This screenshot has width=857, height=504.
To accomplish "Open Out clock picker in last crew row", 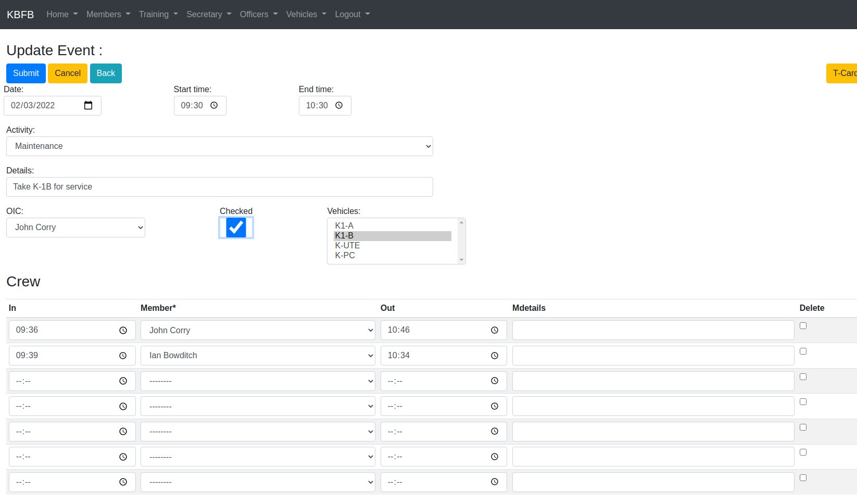I will click(x=495, y=482).
